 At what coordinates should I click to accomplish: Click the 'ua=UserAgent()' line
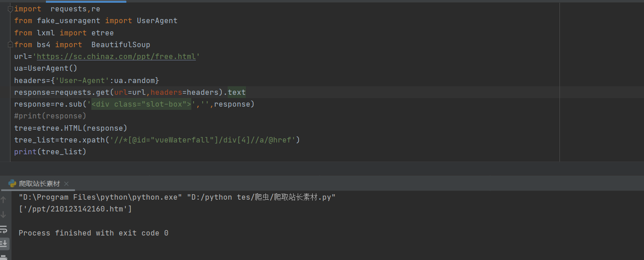coord(46,69)
